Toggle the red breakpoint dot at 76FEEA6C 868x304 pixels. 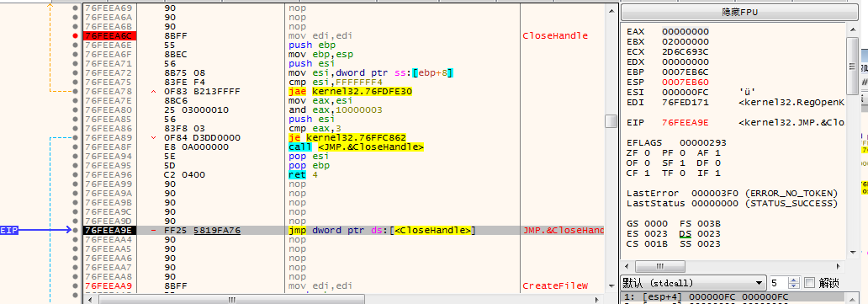pos(75,35)
